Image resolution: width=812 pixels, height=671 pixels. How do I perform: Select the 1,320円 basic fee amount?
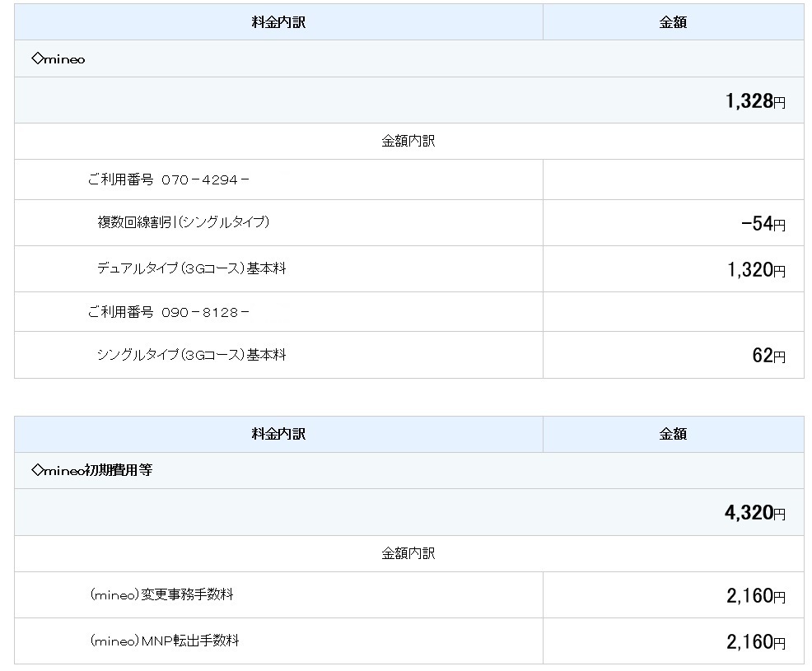click(x=756, y=270)
